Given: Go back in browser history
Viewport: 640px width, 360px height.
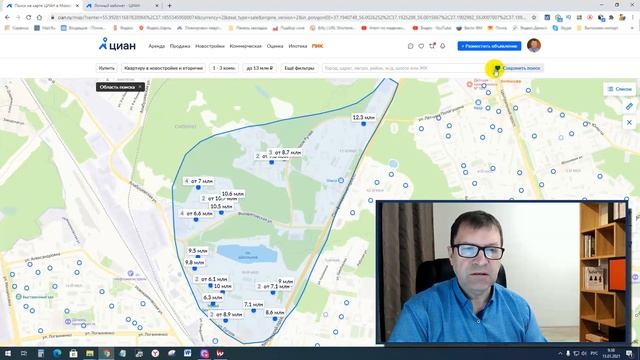Looking at the screenshot, I should point(7,18).
